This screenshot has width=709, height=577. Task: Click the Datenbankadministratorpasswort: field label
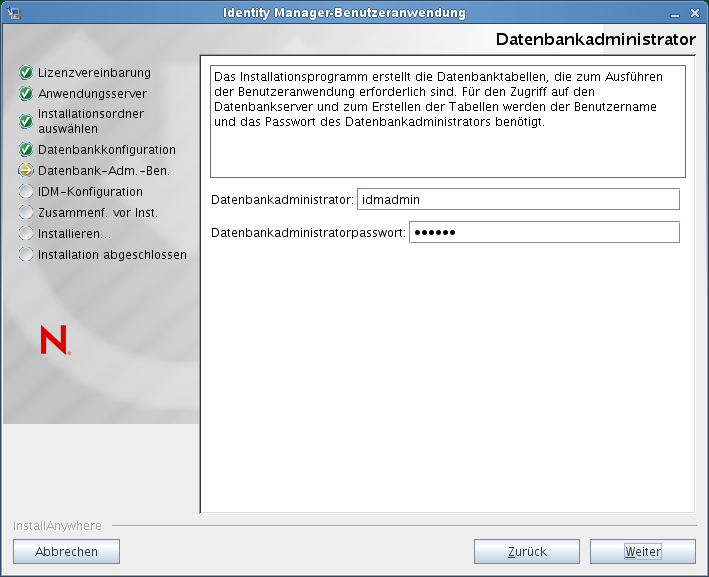coord(308,232)
